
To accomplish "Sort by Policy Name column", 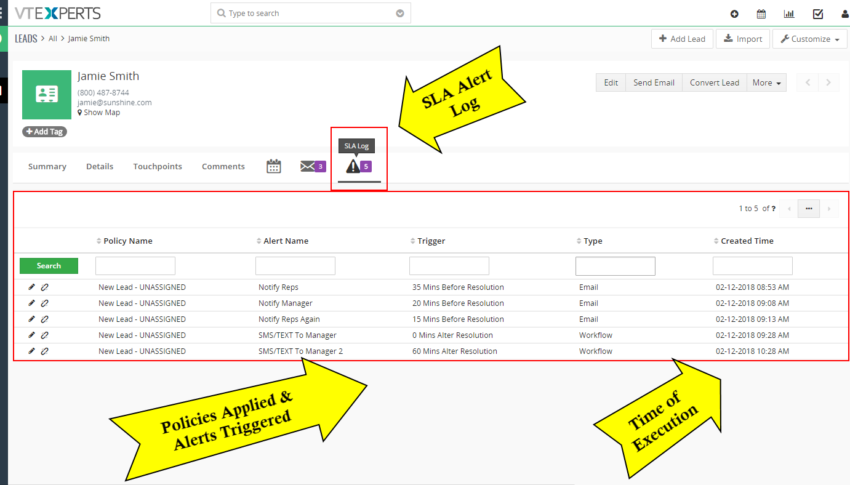I will (x=127, y=241).
